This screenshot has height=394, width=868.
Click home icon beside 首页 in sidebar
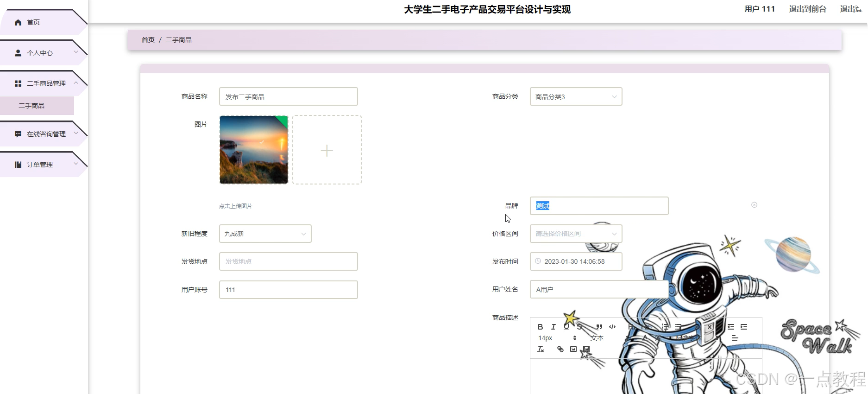pos(18,22)
